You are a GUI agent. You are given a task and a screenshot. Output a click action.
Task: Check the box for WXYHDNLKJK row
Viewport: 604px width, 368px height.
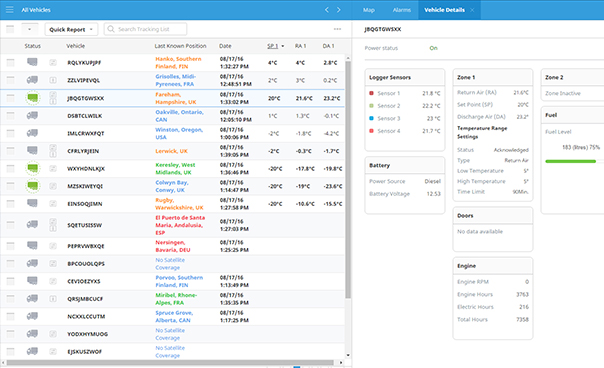click(x=10, y=168)
